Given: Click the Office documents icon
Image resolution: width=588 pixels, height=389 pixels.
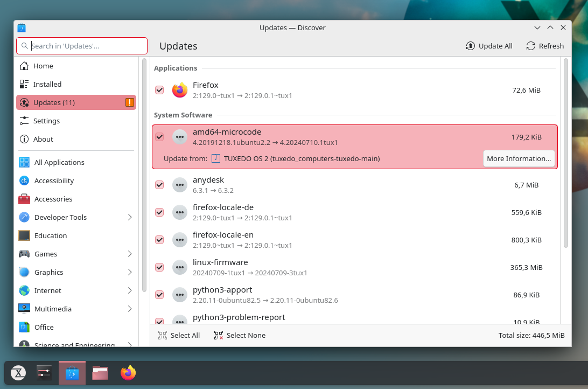Looking at the screenshot, I should pos(24,327).
